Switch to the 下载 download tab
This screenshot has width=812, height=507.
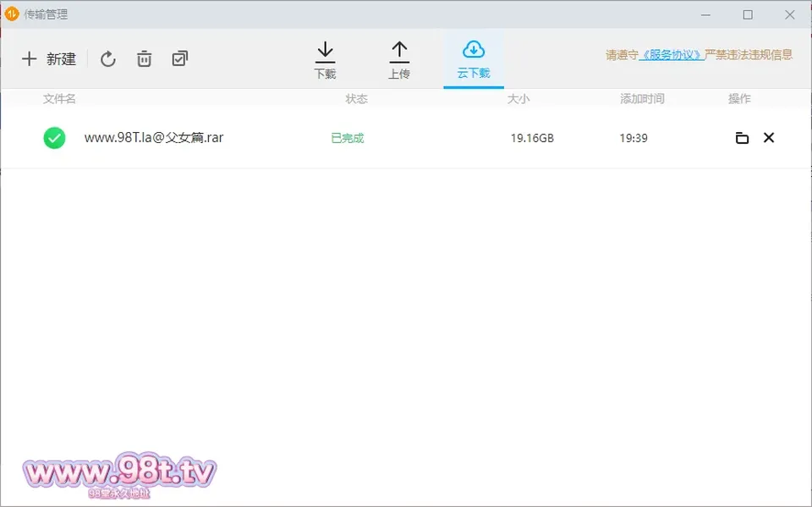[325, 60]
